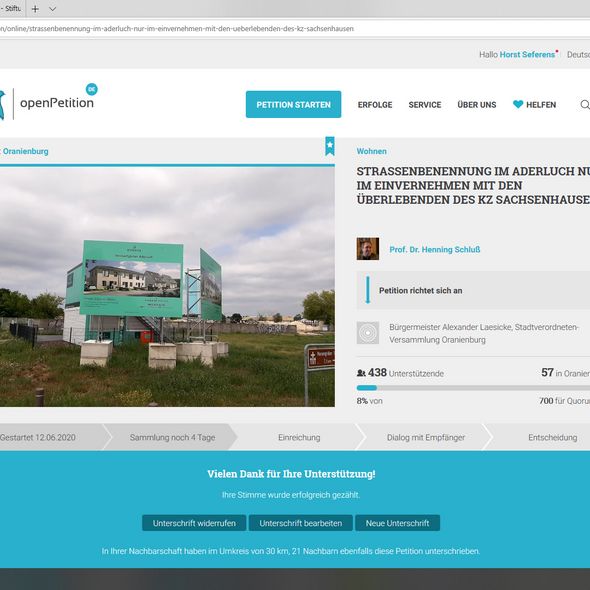
Task: Open the Über uns menu item
Action: coord(477,105)
